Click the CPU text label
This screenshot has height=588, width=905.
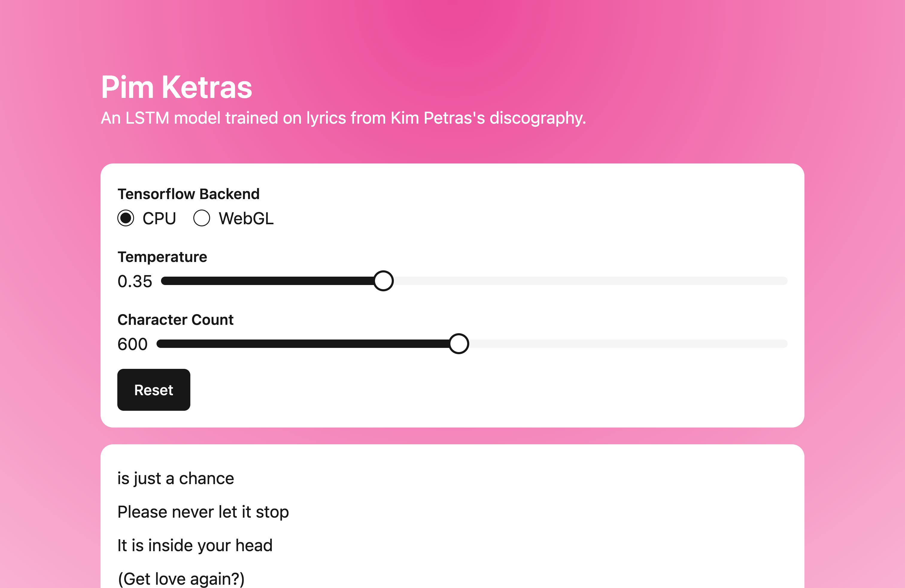(x=159, y=219)
